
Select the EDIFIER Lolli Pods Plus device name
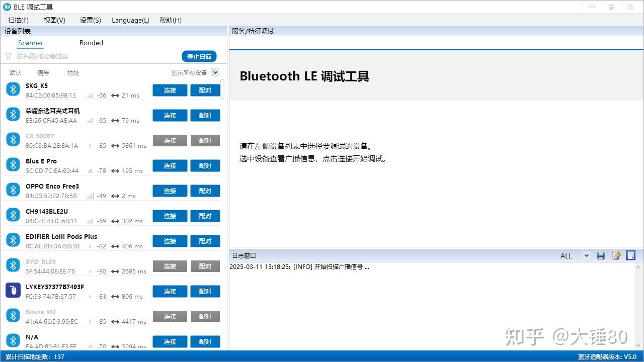tap(61, 236)
